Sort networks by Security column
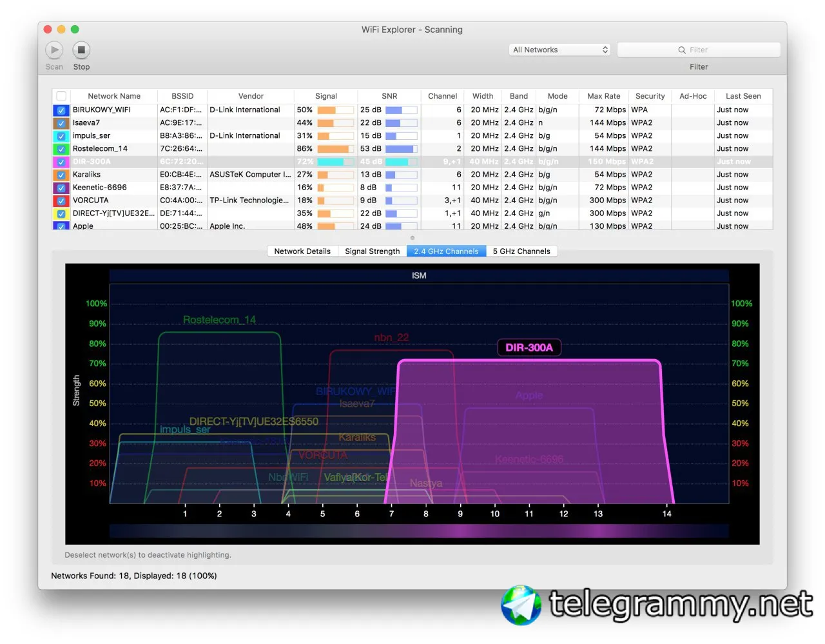Image resolution: width=825 pixels, height=644 pixels. (650, 96)
